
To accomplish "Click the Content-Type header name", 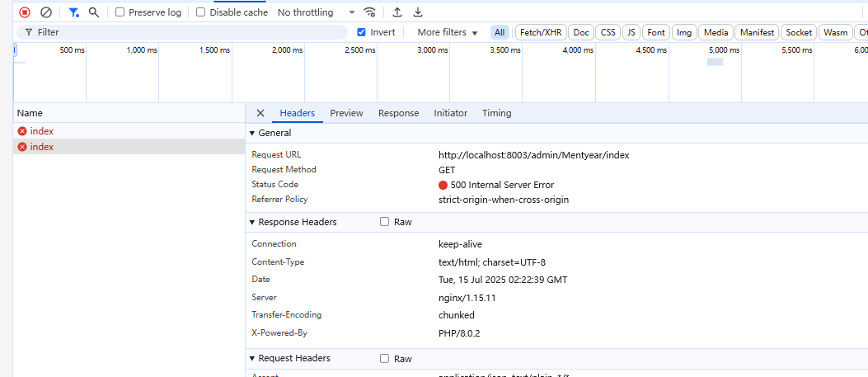I will (278, 262).
